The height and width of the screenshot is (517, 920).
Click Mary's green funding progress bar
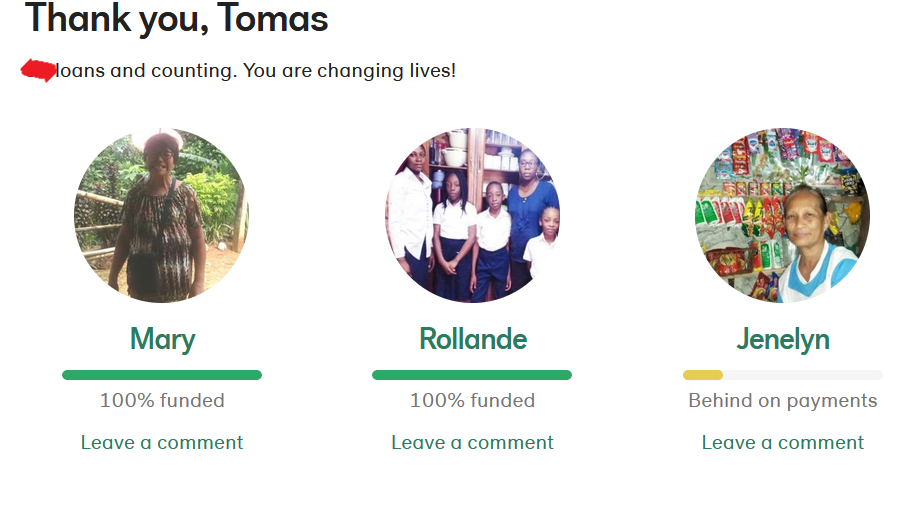[x=162, y=375]
